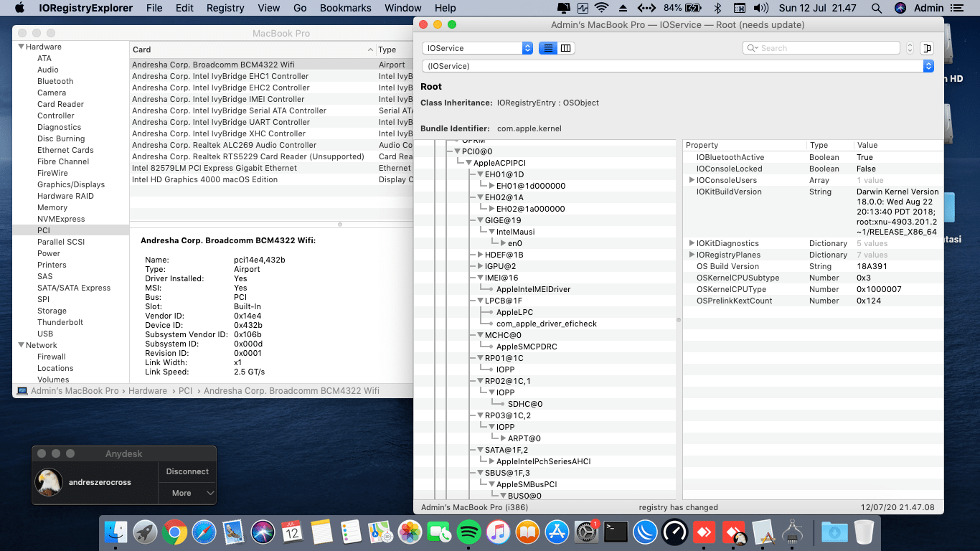Image resolution: width=980 pixels, height=551 pixels.
Task: Open Calendar from the Dock
Action: (x=292, y=532)
